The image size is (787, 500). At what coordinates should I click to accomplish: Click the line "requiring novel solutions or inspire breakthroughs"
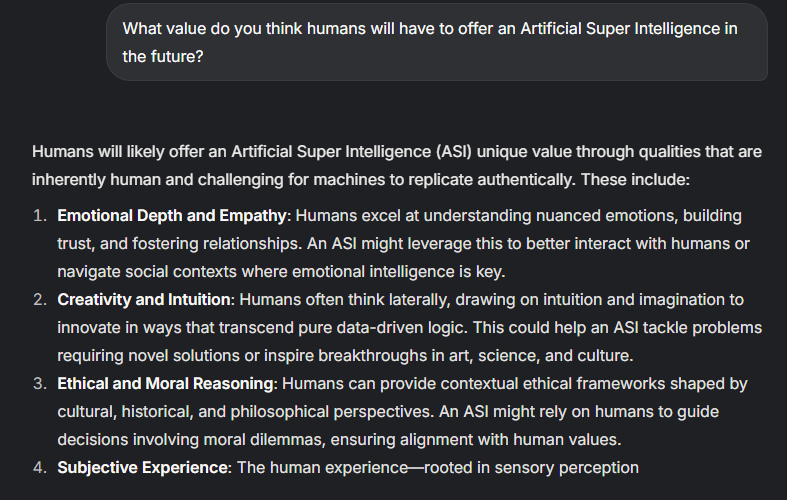[345, 355]
